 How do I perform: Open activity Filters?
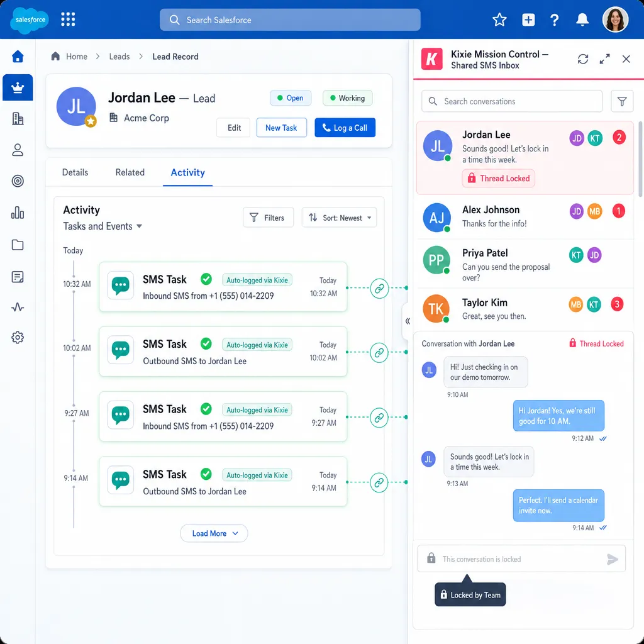(268, 218)
